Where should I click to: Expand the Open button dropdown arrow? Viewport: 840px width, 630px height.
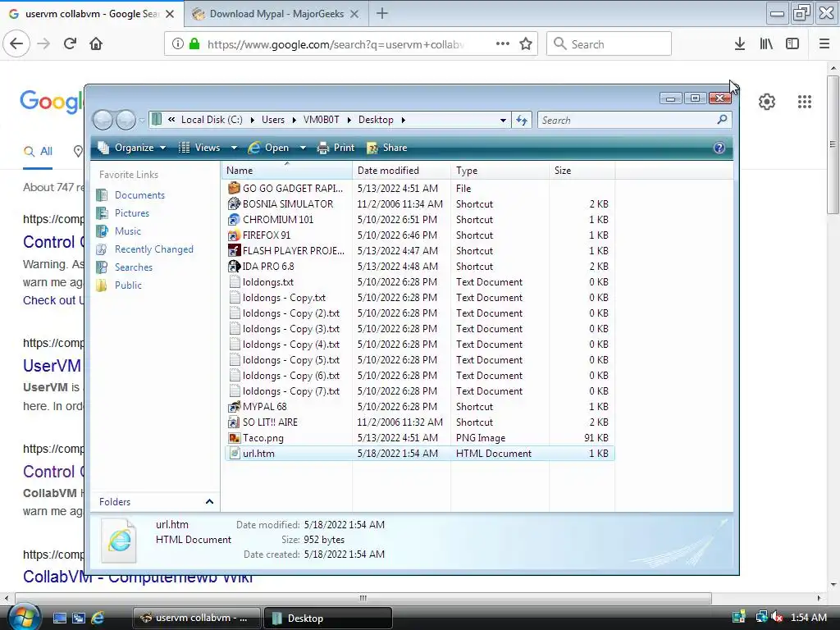[303, 148]
